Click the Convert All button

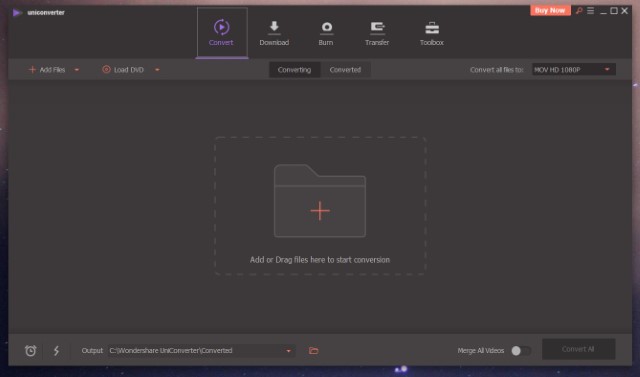(x=578, y=349)
